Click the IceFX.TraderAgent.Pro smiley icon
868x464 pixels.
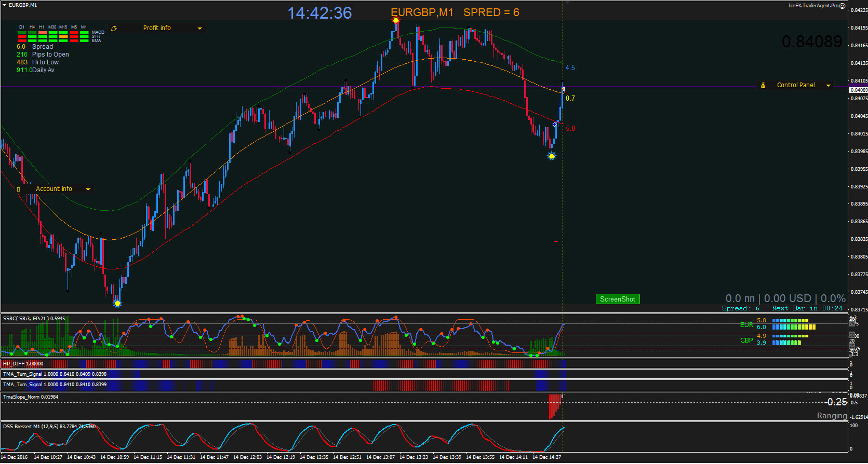click(843, 6)
